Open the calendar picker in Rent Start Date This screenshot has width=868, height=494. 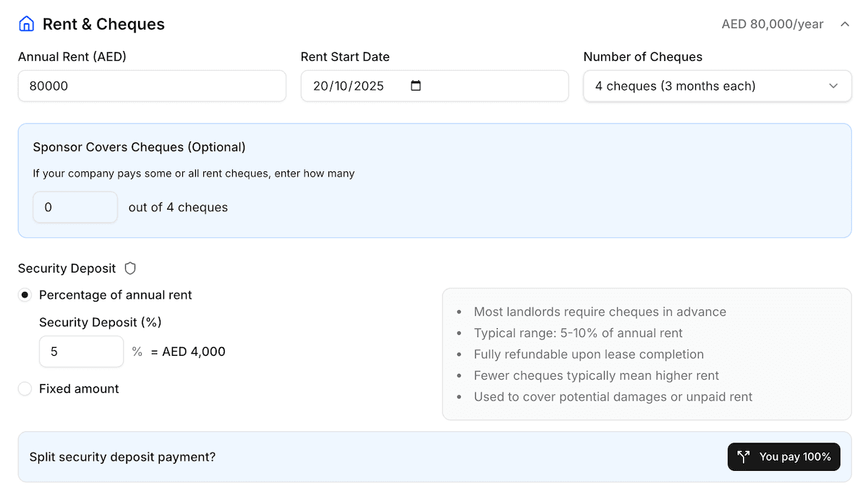(x=416, y=85)
